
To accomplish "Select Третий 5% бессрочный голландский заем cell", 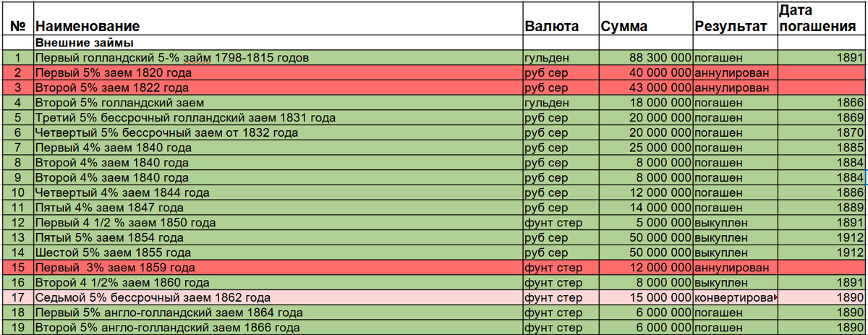I will (278, 118).
